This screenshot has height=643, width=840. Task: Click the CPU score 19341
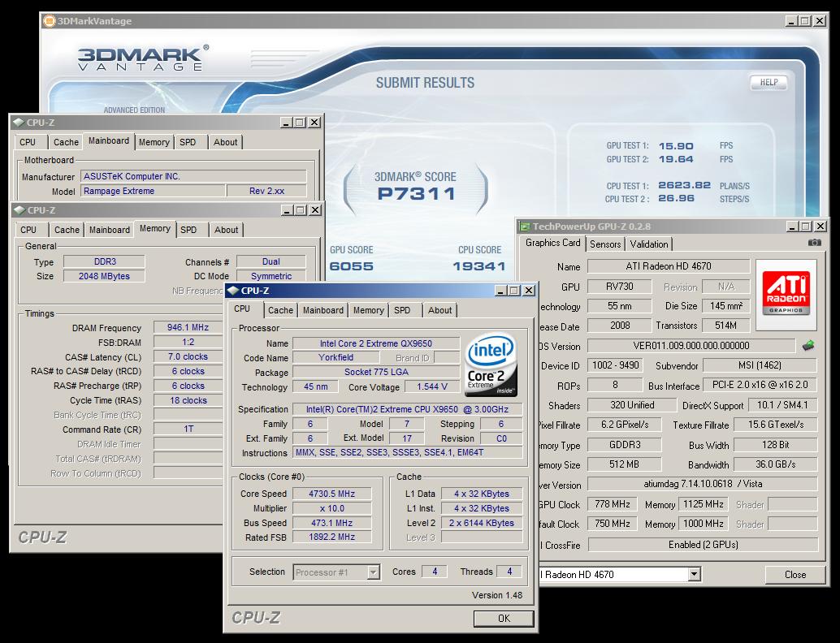479,266
